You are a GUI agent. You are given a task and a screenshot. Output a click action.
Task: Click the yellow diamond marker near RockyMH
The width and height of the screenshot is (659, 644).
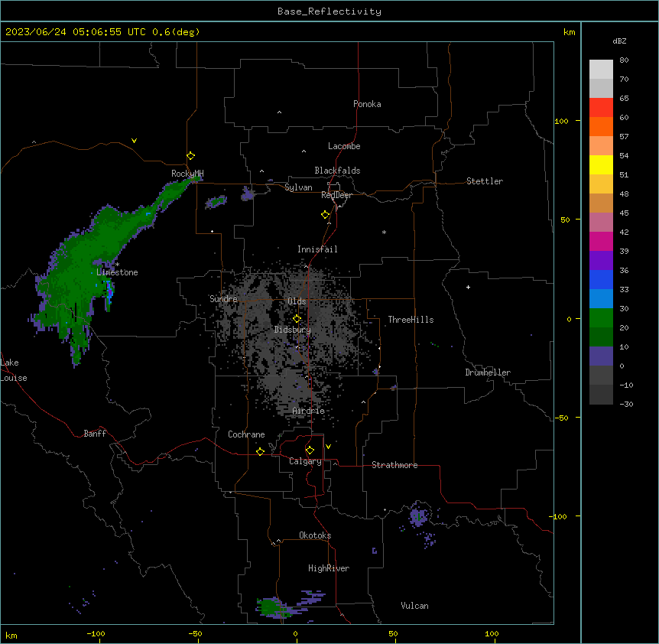(x=190, y=156)
